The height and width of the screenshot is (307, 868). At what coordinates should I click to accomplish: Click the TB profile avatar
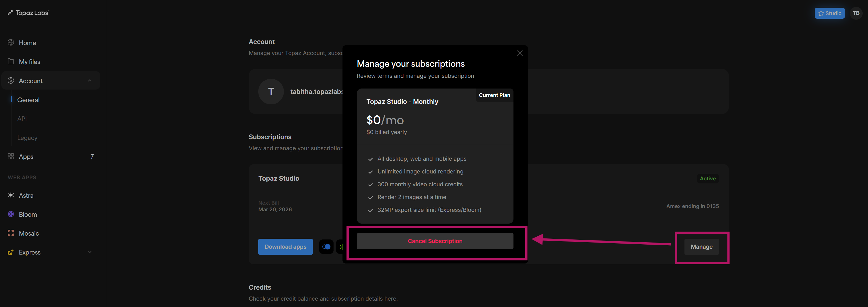(856, 13)
